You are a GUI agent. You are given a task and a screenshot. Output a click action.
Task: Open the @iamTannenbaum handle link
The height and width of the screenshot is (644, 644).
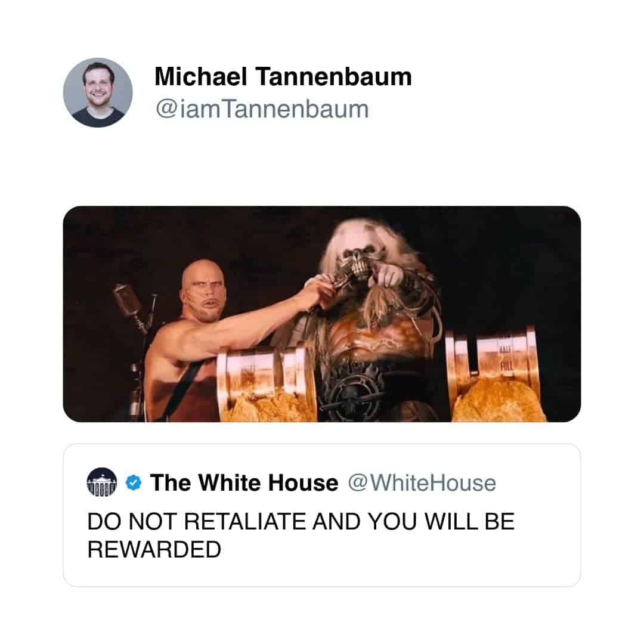pyautogui.click(x=262, y=109)
